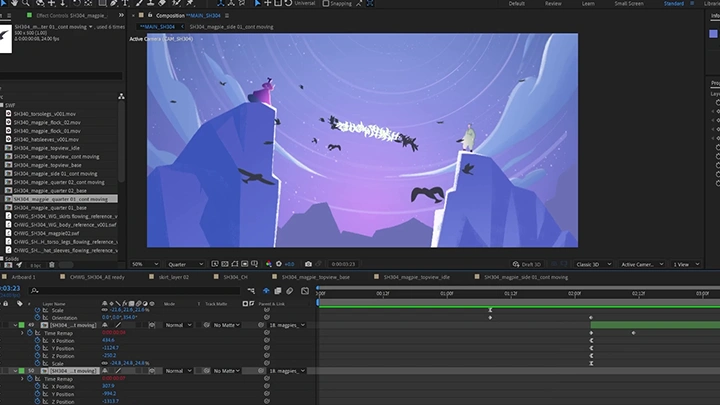The height and width of the screenshot is (405, 720).
Task: Switch to the Default workspace
Action: point(517,3)
